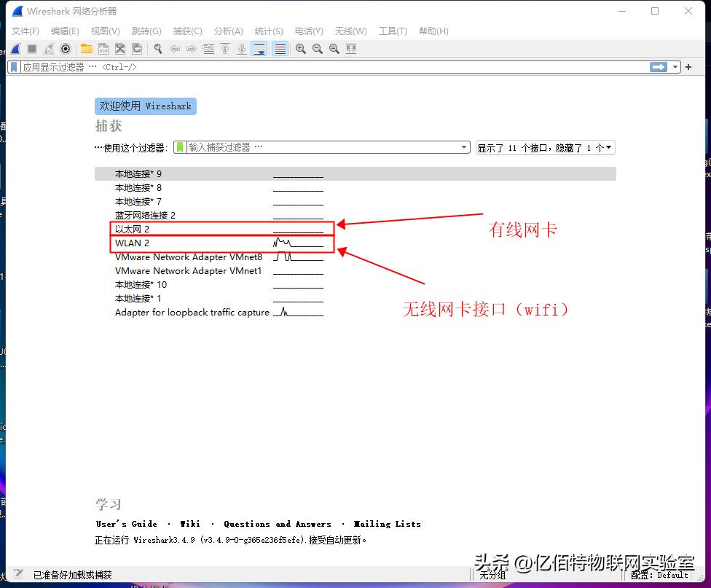The width and height of the screenshot is (711, 588).
Task: Toggle packet list colorization
Action: click(280, 48)
